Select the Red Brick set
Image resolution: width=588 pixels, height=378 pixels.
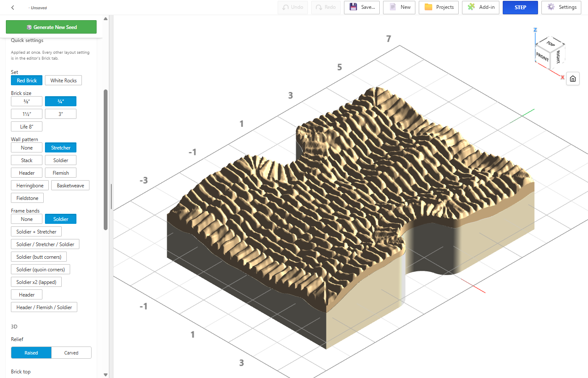pos(27,81)
